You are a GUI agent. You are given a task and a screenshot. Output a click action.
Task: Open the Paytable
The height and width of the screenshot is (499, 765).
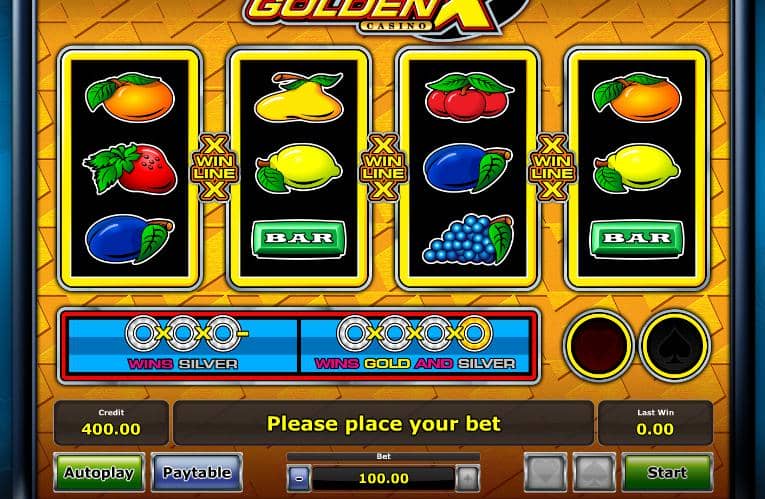coord(197,472)
